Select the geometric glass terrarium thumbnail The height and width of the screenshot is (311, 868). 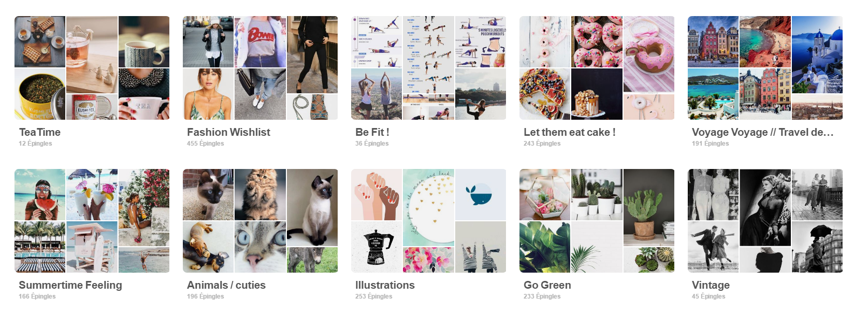pyautogui.click(x=545, y=194)
